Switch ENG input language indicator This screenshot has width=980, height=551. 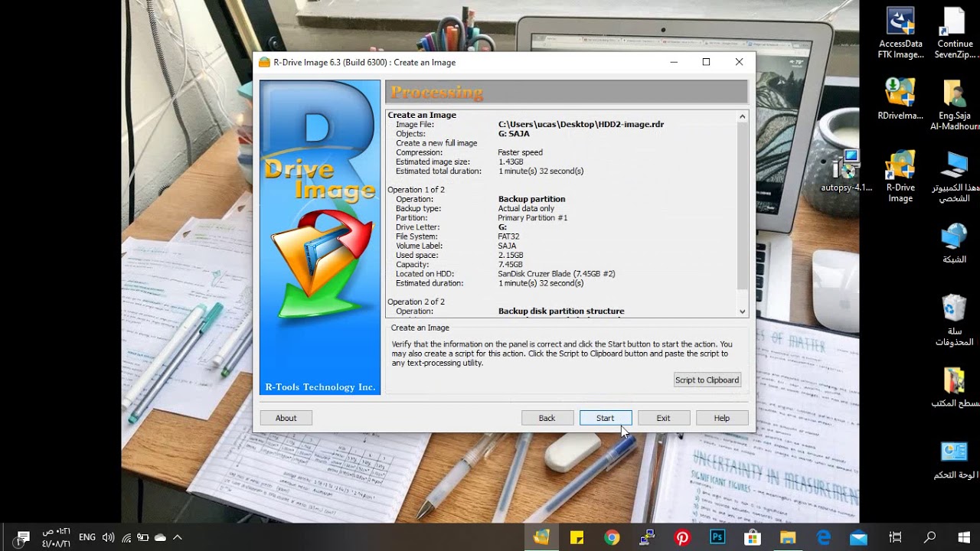(87, 537)
